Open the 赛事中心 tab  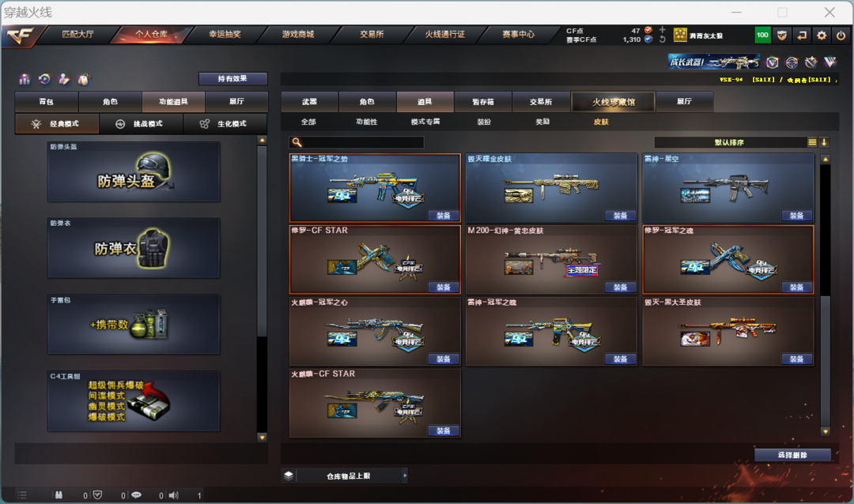point(519,34)
